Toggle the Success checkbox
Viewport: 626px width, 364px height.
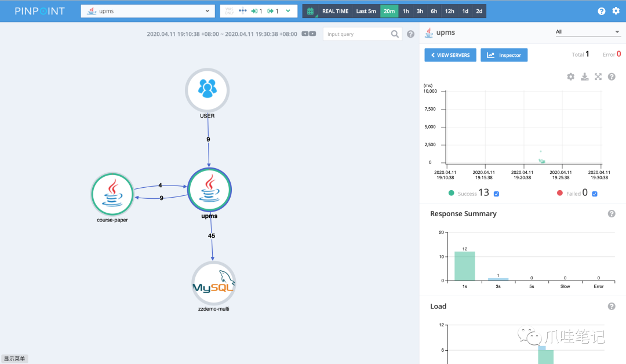(x=496, y=194)
